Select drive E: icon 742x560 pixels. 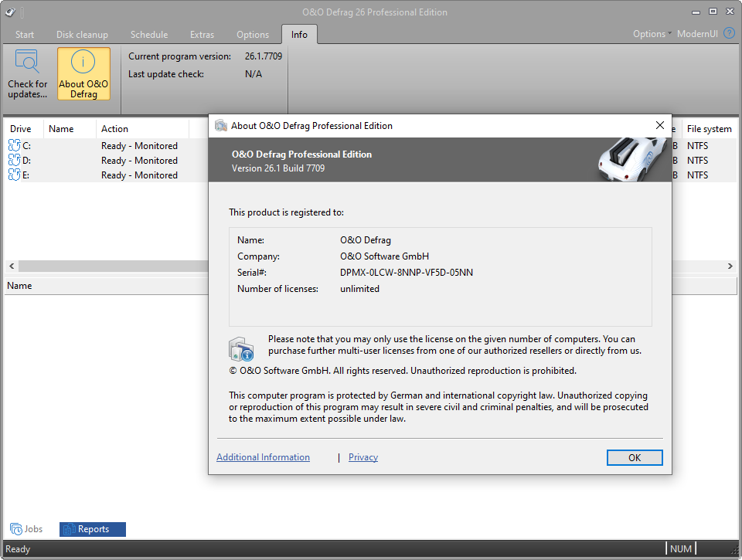[x=14, y=175]
